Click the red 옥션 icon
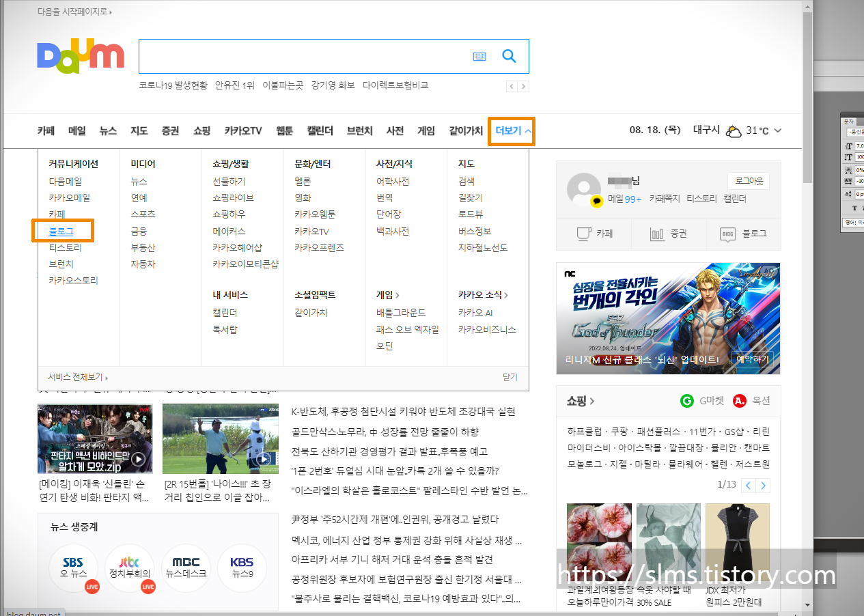864x616 pixels. pyautogui.click(x=739, y=401)
